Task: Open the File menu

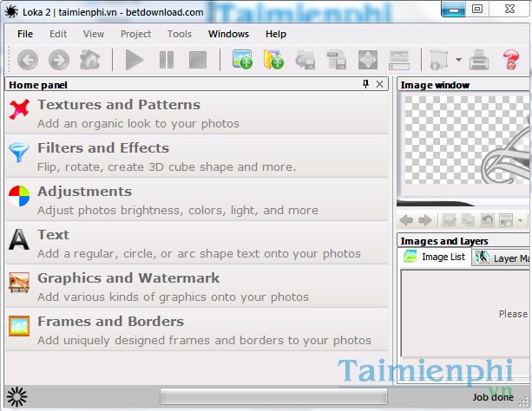Action: tap(25, 34)
